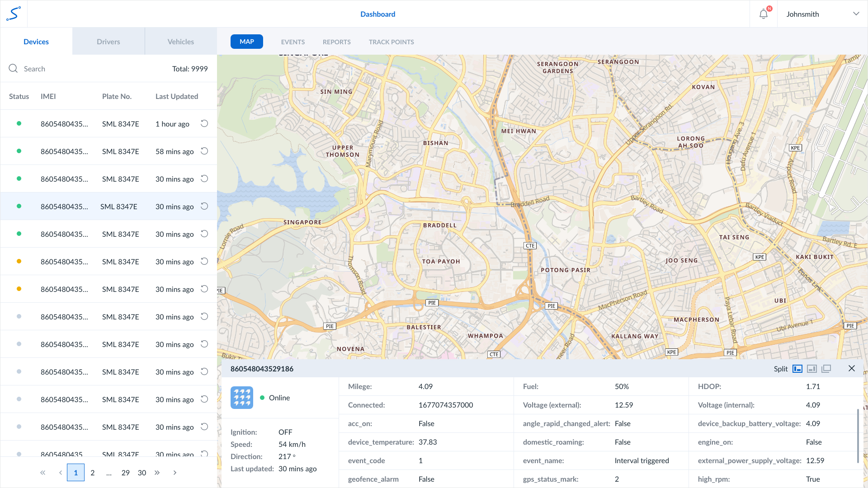Close the device details panel
This screenshot has height=488, width=868.
point(852,368)
